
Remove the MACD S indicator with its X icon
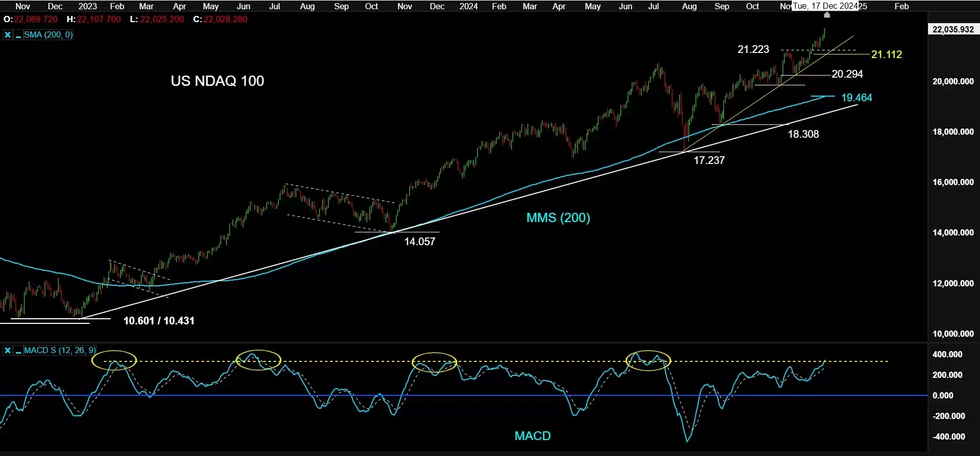(x=8, y=351)
